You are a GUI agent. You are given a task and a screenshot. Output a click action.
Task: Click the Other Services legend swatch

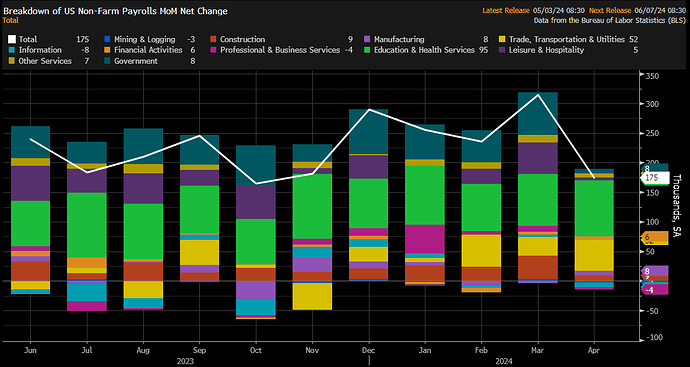coord(12,61)
